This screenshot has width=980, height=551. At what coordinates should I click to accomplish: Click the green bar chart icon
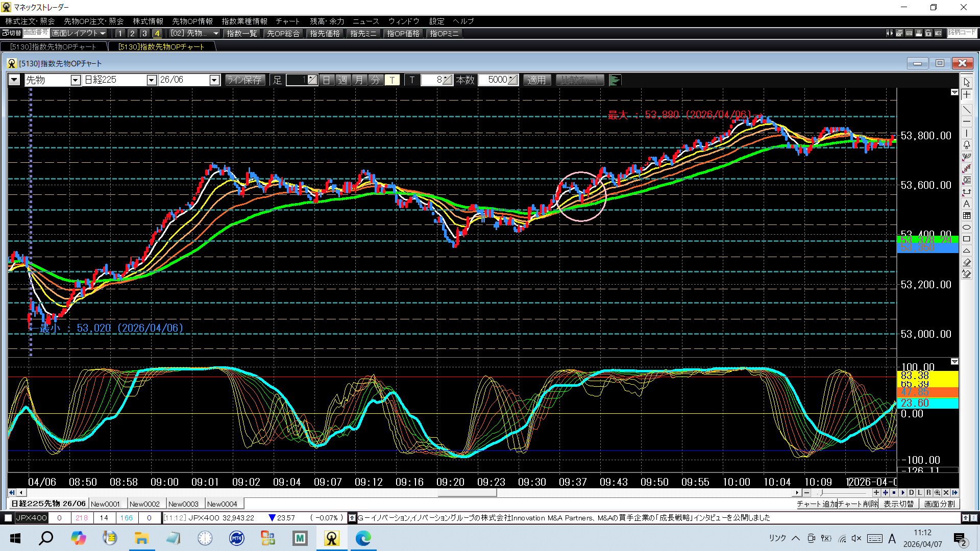615,80
